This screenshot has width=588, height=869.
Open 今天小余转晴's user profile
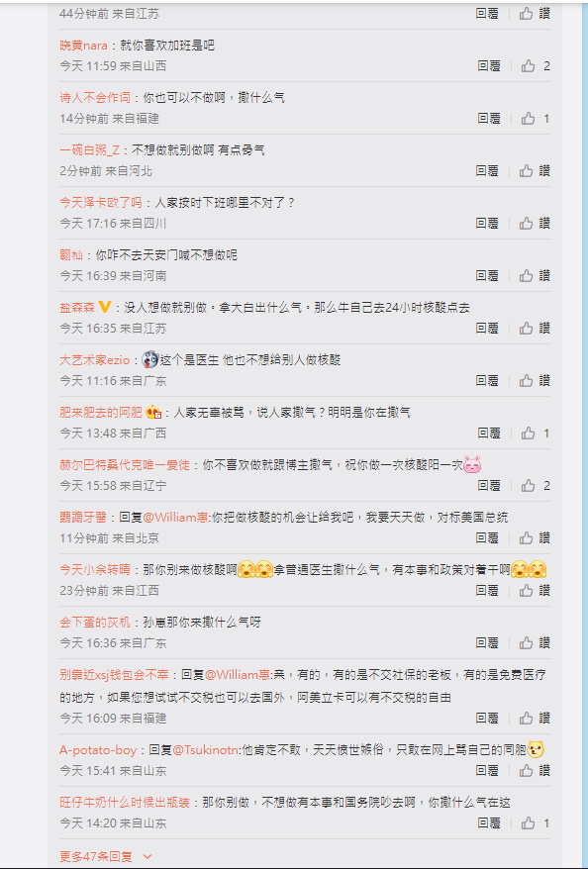(x=95, y=570)
